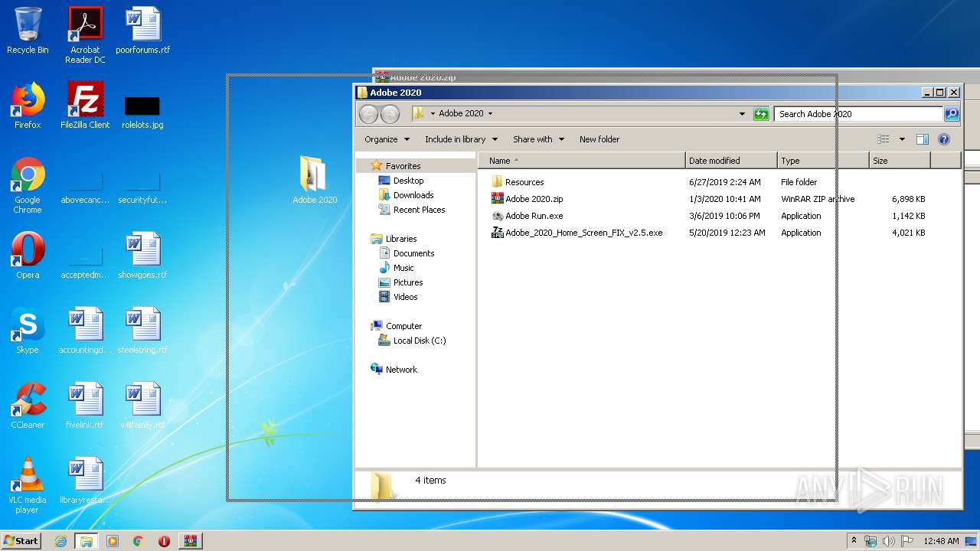The height and width of the screenshot is (551, 980).
Task: Open address bar history dropdown arrow
Action: click(x=742, y=114)
